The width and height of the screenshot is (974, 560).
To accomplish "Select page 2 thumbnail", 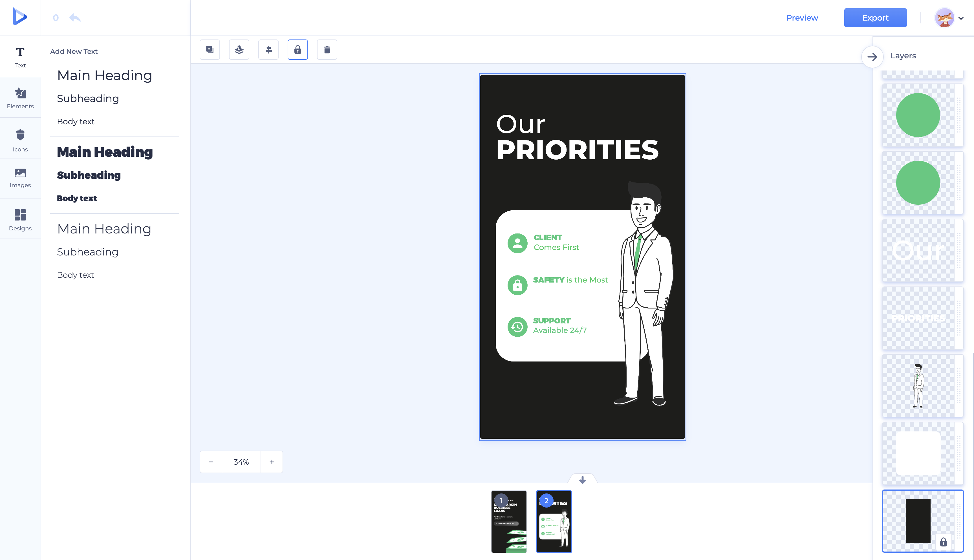I will tap(554, 522).
